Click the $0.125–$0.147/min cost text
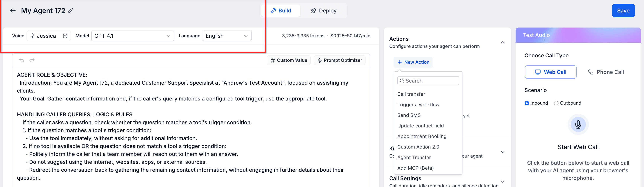This screenshot has height=187, width=644. click(x=350, y=36)
